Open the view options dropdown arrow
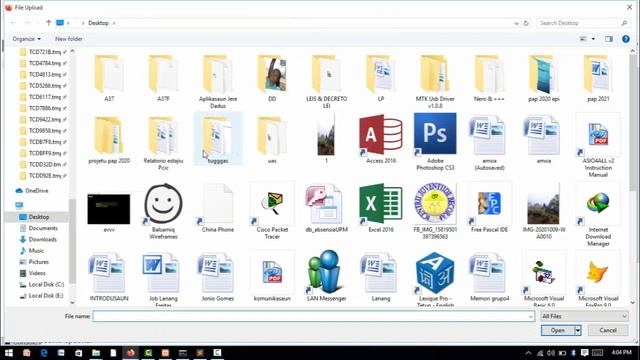Screen dimensions: 640x360 point(593,39)
